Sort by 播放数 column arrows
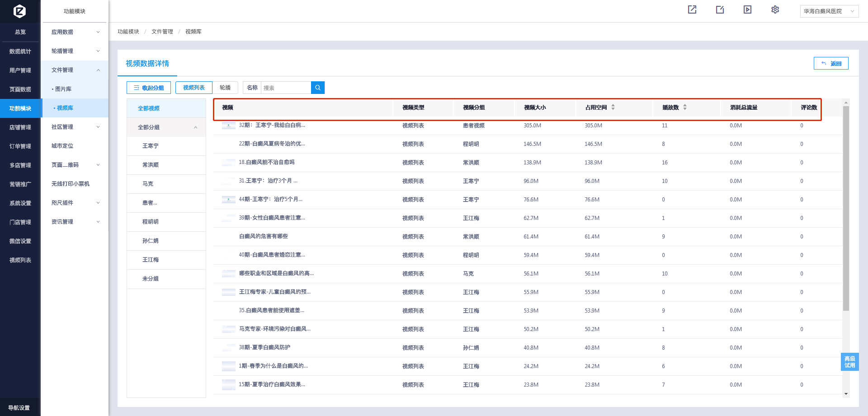The height and width of the screenshot is (416, 868). (685, 107)
